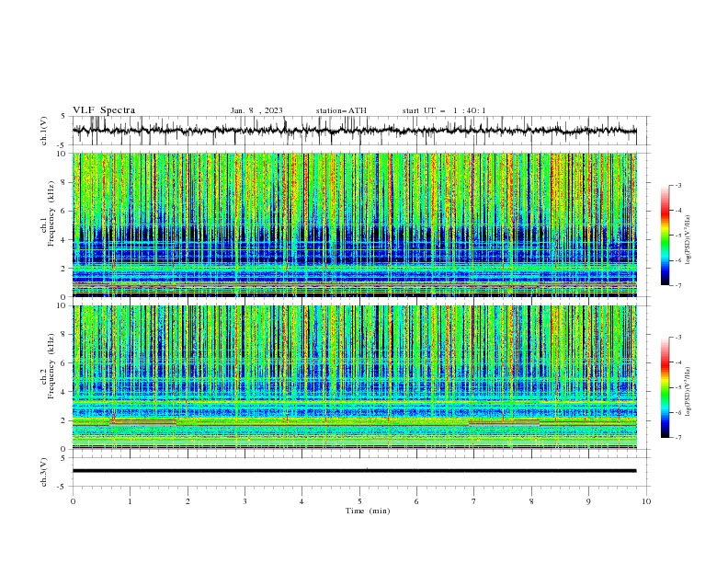Click the "10" frequency tick of the ch.1 spectrogram
The height and width of the screenshot is (563, 728).
63,154
